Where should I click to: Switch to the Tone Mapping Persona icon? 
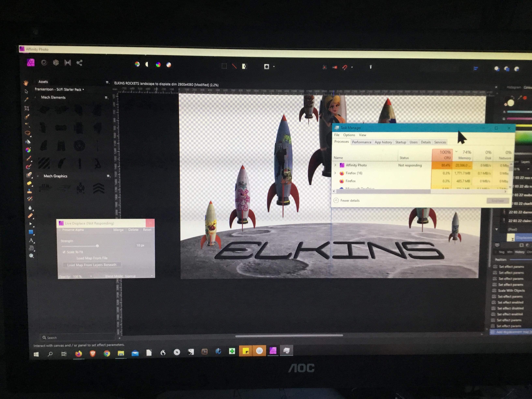tap(68, 63)
